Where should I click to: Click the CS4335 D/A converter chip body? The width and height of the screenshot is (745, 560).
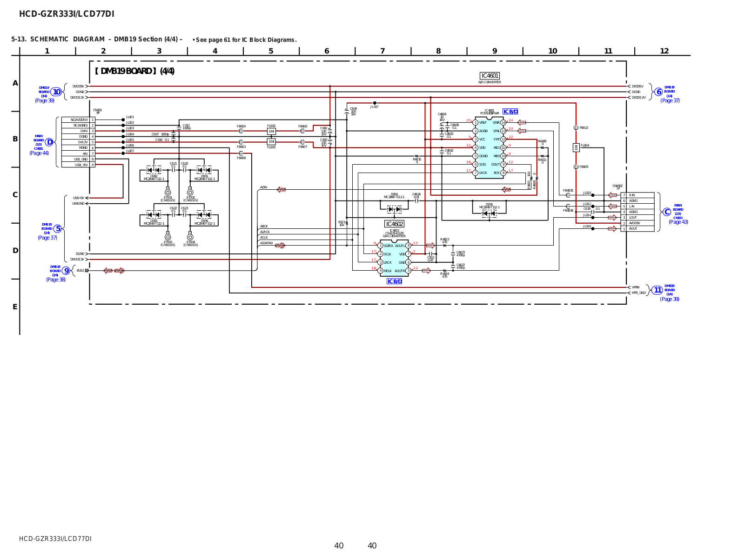pos(394,258)
